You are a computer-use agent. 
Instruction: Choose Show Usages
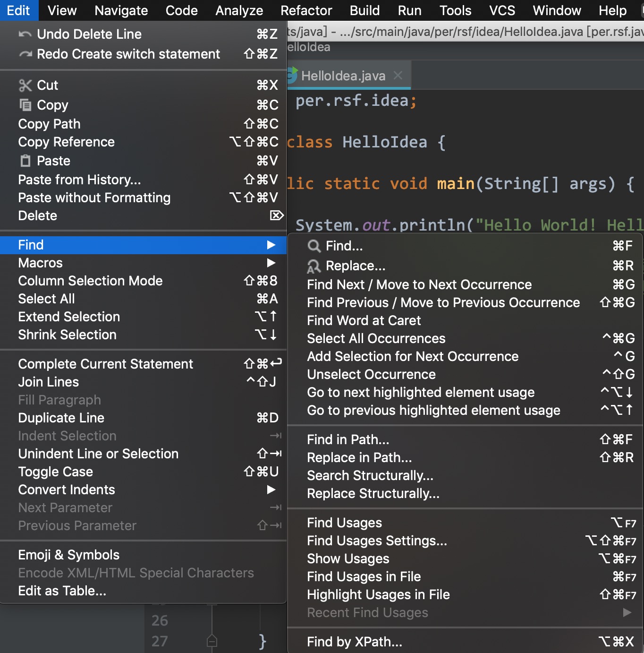click(x=465, y=558)
